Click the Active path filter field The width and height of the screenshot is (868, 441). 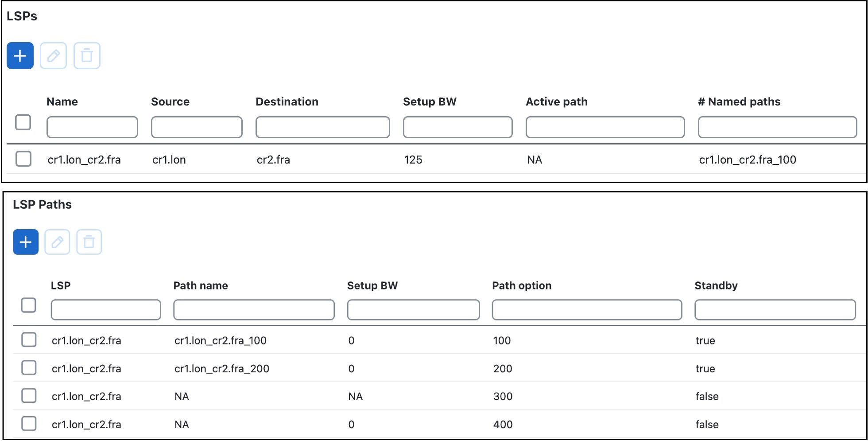(605, 127)
